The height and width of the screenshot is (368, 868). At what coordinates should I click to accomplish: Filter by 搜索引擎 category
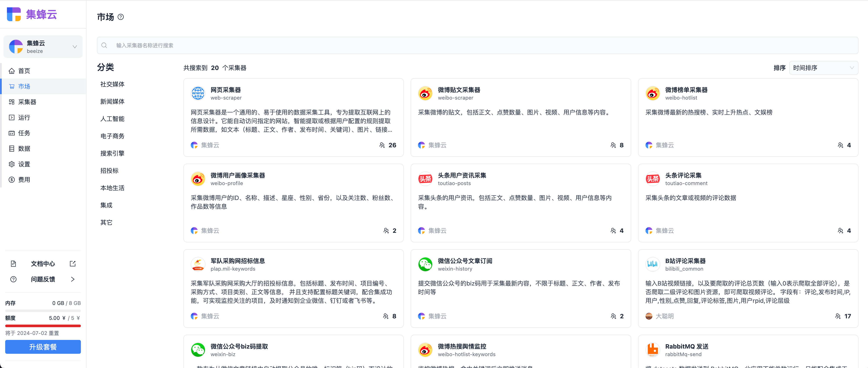pos(112,153)
